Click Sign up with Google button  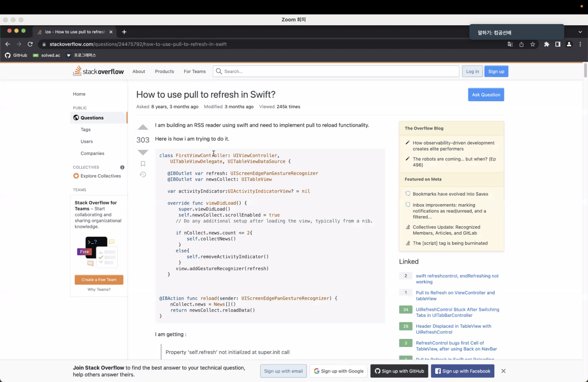(339, 371)
